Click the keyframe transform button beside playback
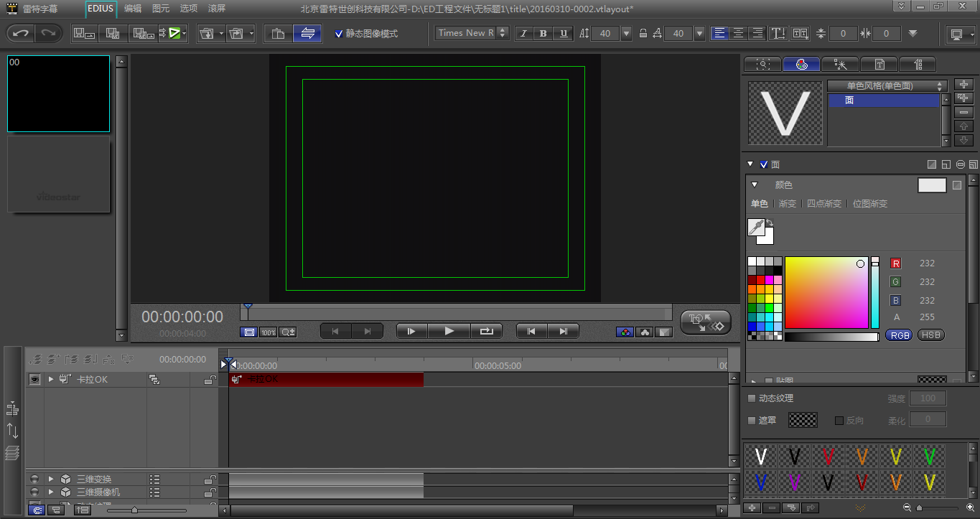 [705, 323]
